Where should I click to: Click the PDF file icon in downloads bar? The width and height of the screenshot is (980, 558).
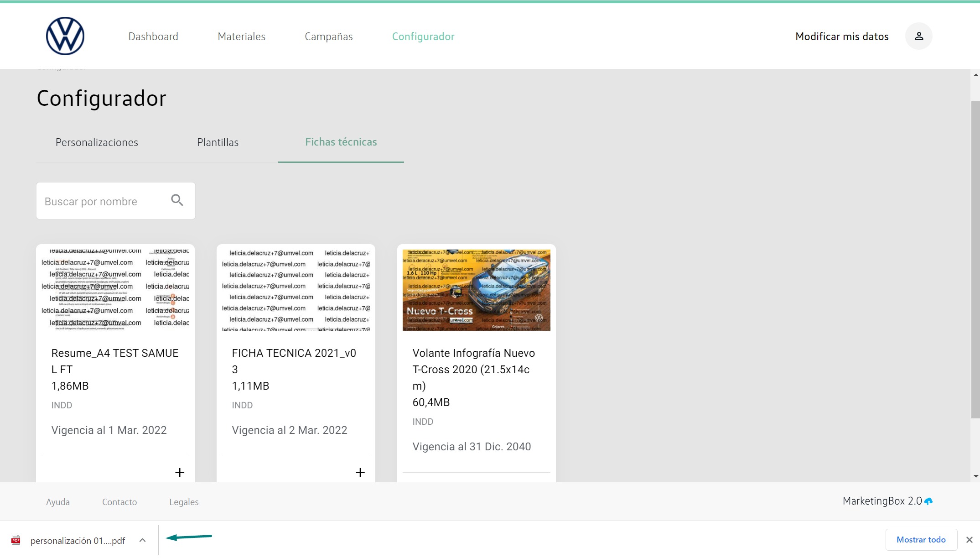(16, 540)
